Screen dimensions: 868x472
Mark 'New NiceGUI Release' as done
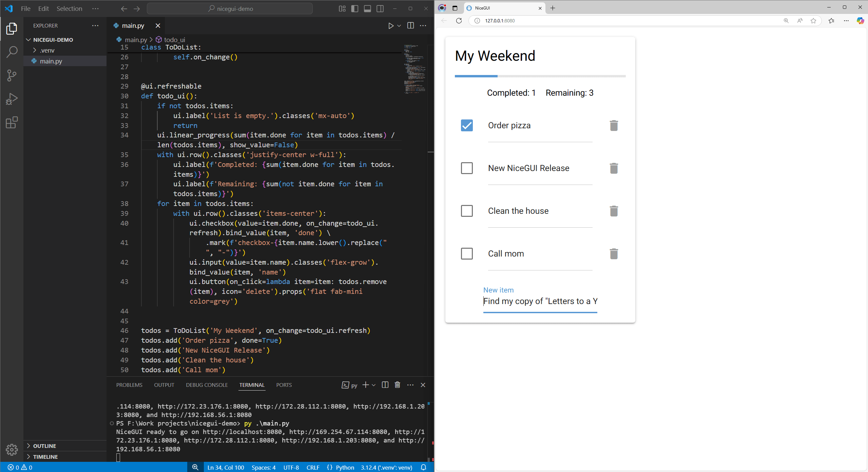point(466,168)
